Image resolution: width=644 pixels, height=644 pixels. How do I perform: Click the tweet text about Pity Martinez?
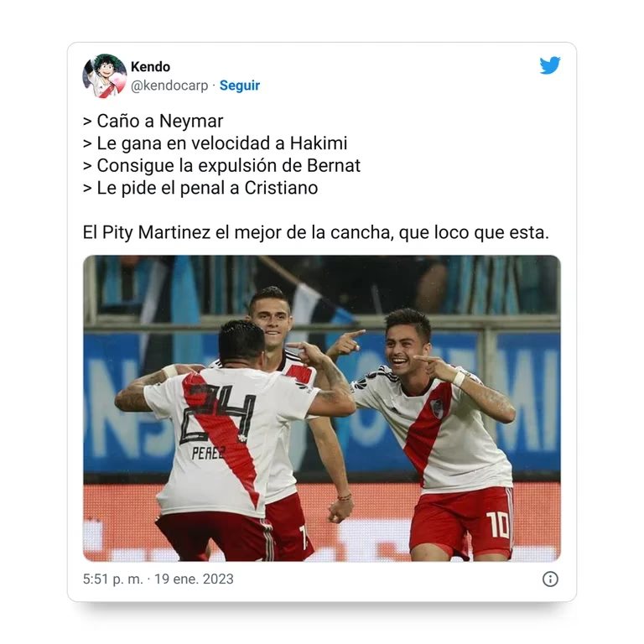point(315,232)
